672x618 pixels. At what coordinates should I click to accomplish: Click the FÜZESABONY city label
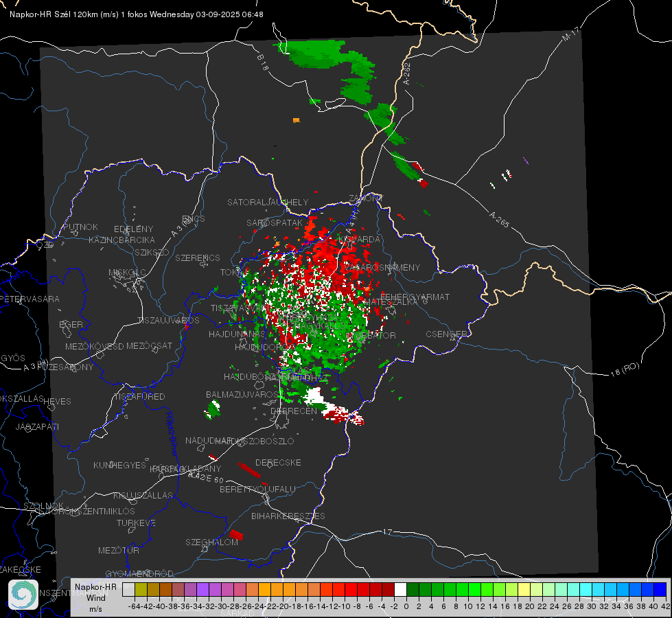pyautogui.click(x=65, y=367)
